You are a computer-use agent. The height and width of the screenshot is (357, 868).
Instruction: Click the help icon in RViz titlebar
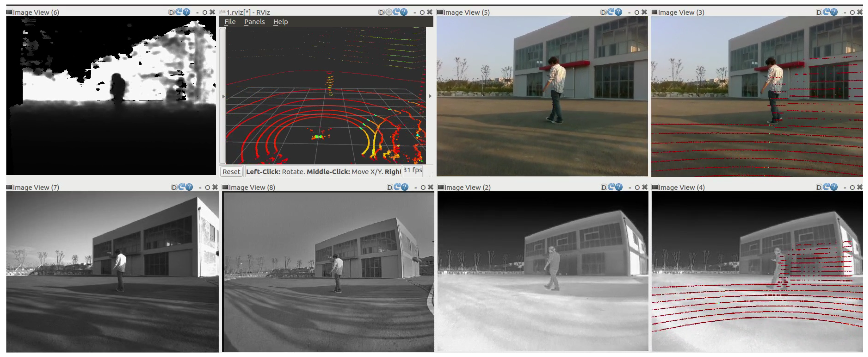point(404,12)
